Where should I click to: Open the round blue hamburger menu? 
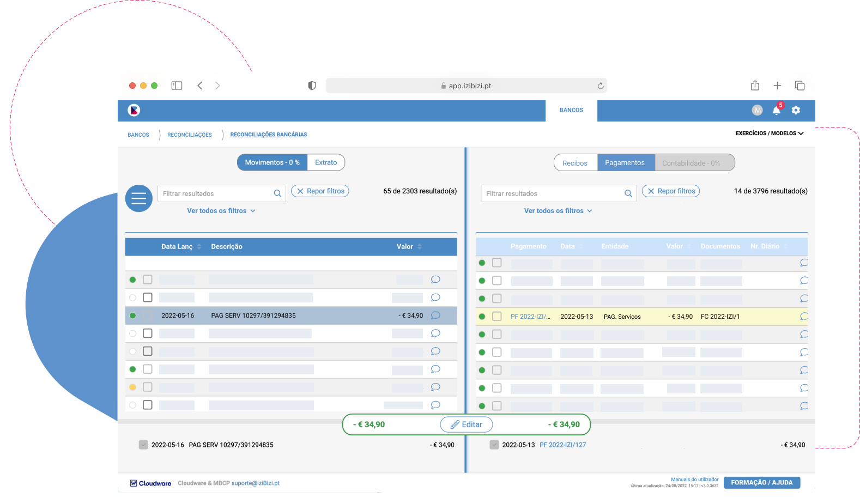tap(139, 198)
